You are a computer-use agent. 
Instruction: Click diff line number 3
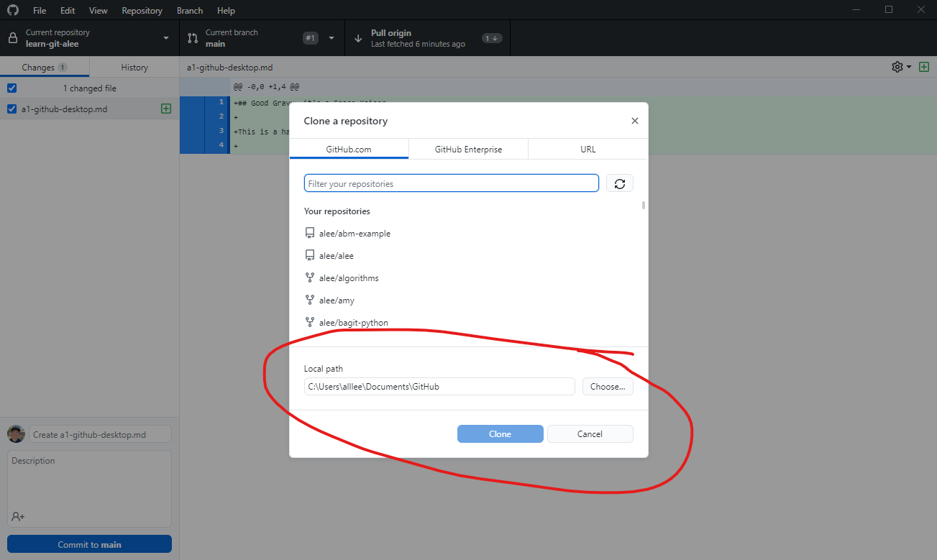(221, 132)
